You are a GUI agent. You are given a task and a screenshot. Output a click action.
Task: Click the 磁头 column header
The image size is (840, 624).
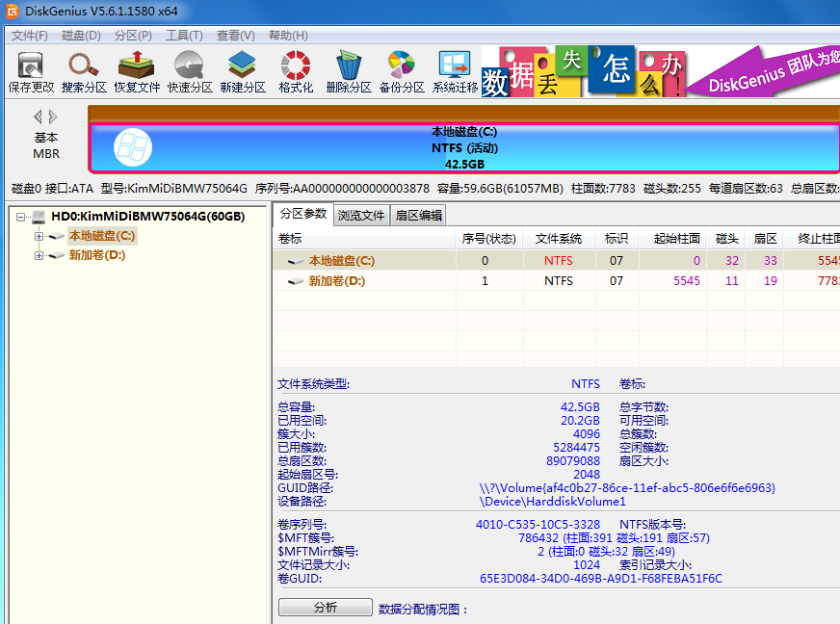[x=727, y=239]
